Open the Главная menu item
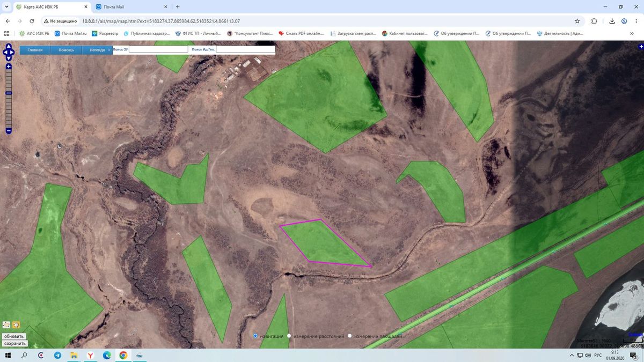This screenshot has height=362, width=644. [35, 50]
